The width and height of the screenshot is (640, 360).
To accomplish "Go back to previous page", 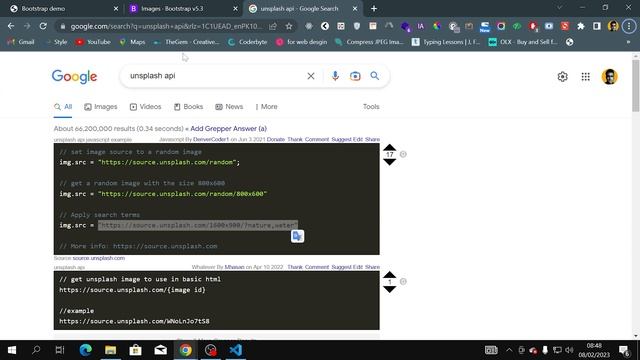I will click(x=11, y=26).
